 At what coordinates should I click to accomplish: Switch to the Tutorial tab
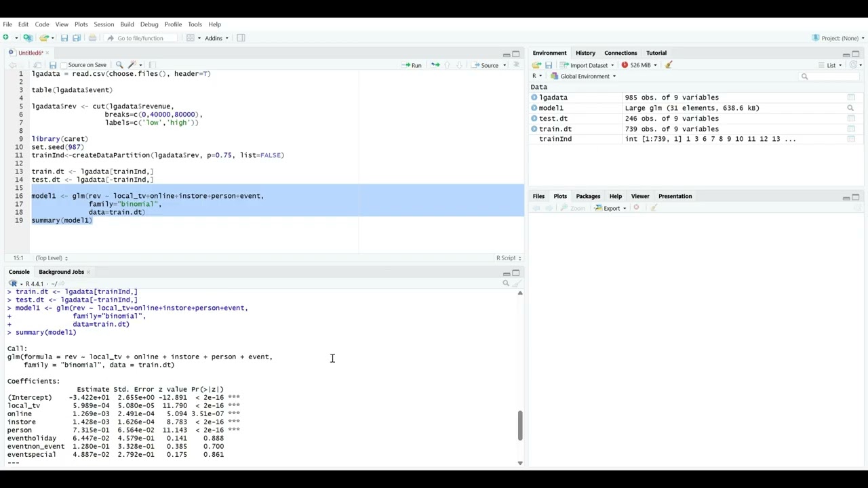(656, 53)
